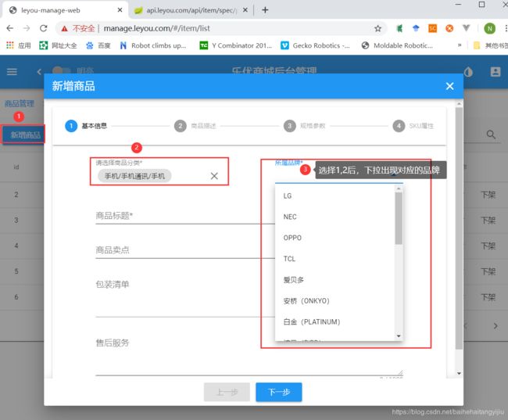The height and width of the screenshot is (420, 508).
Task: Go to step 4 SKU属性
Action: [x=413, y=126]
